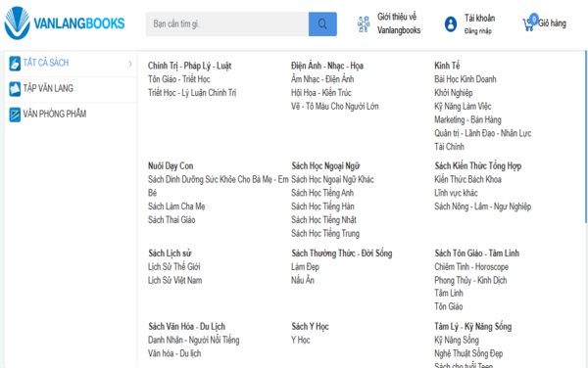Image resolution: width=588 pixels, height=368 pixels.
Task: Select the Văn Phòng Phẩm menu item
Action: tap(71, 115)
